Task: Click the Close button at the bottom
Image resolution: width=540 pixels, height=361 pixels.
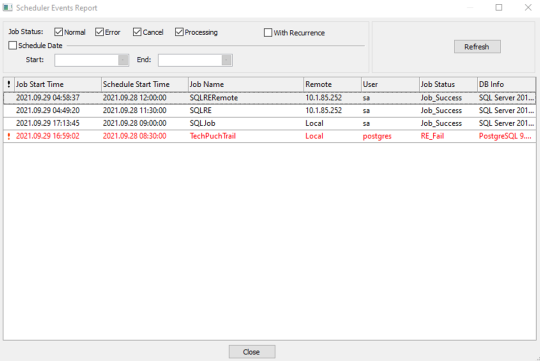Action: [x=252, y=352]
